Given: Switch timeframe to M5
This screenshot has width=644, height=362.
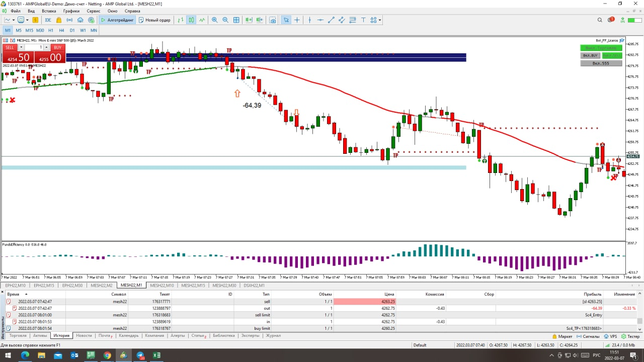Looking at the screenshot, I should pyautogui.click(x=19, y=30).
